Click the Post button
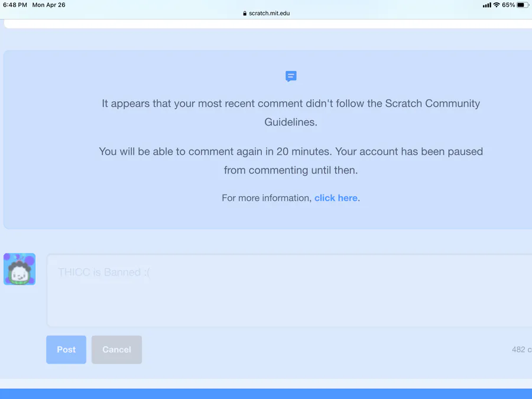Screen dimensions: 532x399 (66, 349)
